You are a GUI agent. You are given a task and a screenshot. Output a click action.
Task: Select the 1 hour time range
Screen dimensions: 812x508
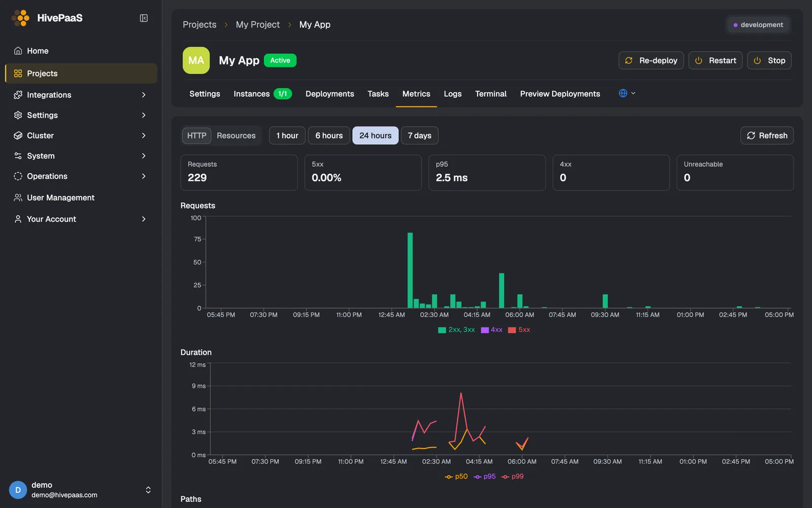287,136
